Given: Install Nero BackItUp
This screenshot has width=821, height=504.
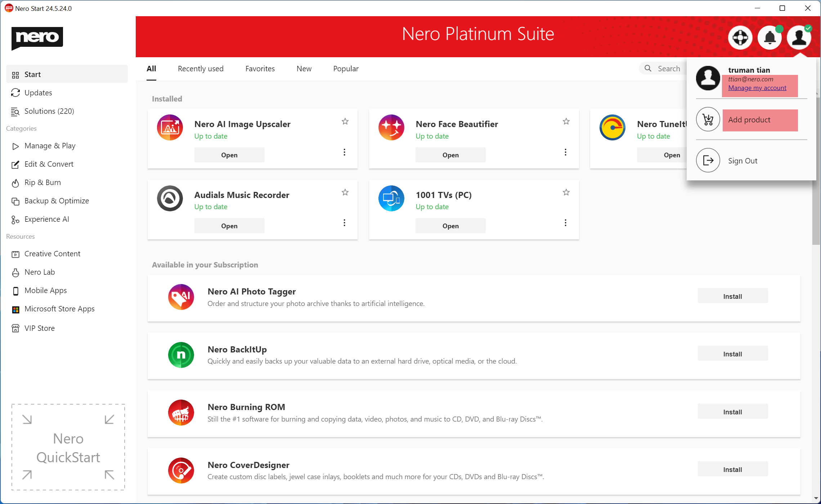Looking at the screenshot, I should pos(732,354).
